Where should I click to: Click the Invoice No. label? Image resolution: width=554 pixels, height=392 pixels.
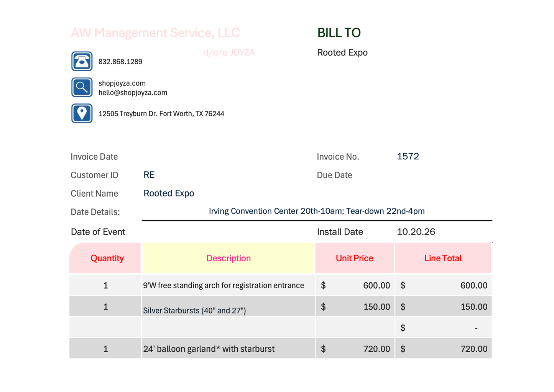(x=338, y=157)
